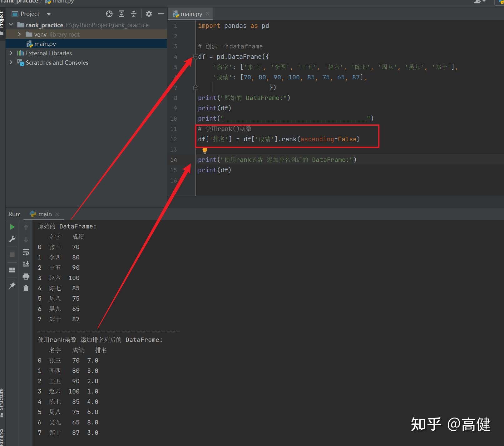Open Project panel gear options
The width and height of the screenshot is (504, 446).
[x=149, y=14]
